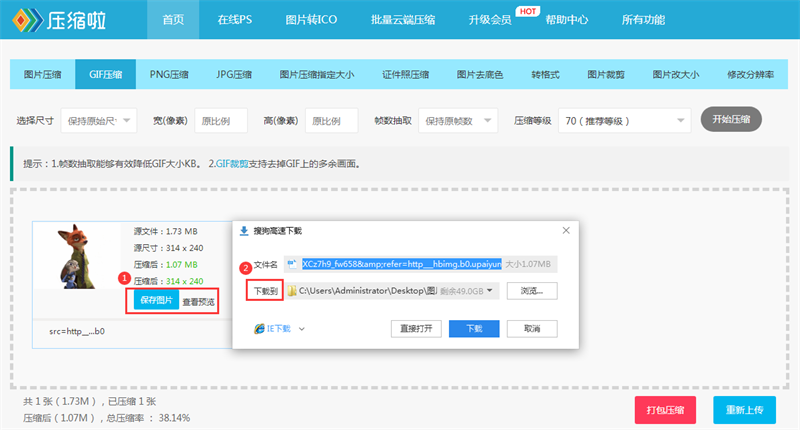The width and height of the screenshot is (800, 430).
Task: Click the red 打包压缩 button
Action: pos(665,410)
